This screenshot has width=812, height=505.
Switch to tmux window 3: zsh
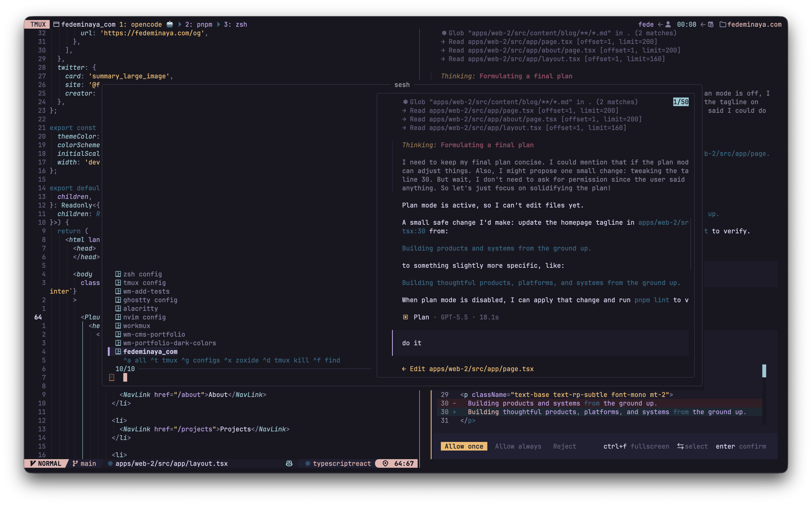236,24
